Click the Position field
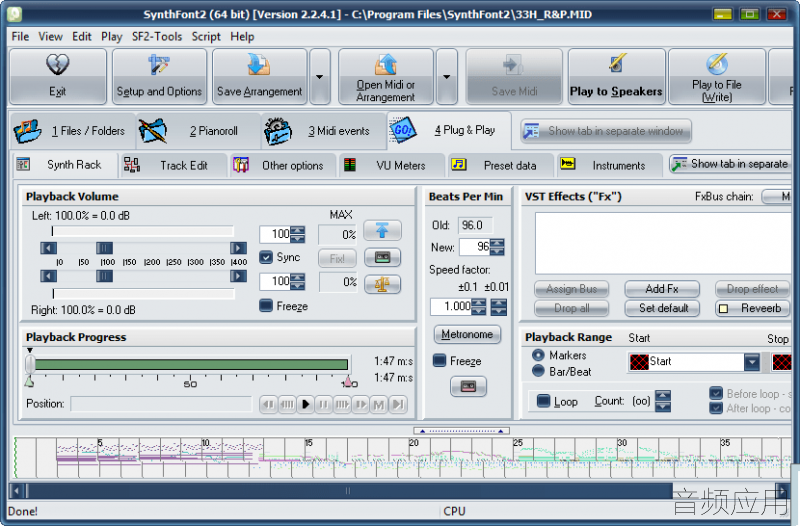Screen dimensions: 800x526 coord(161,404)
